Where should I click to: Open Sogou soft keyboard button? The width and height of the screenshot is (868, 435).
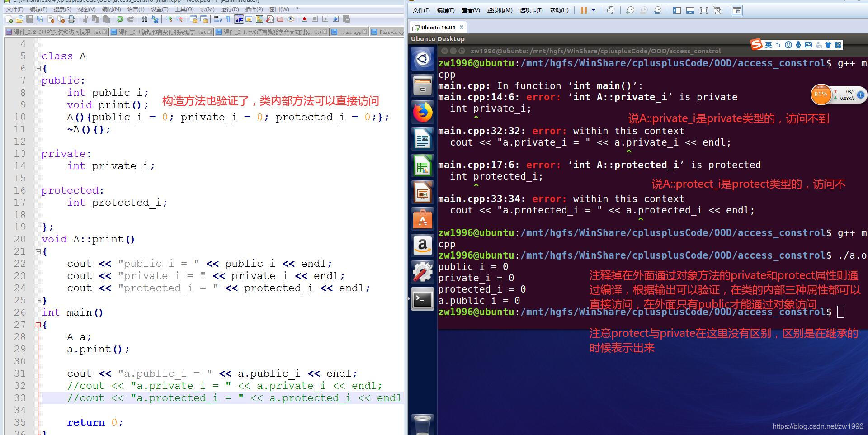[808, 45]
